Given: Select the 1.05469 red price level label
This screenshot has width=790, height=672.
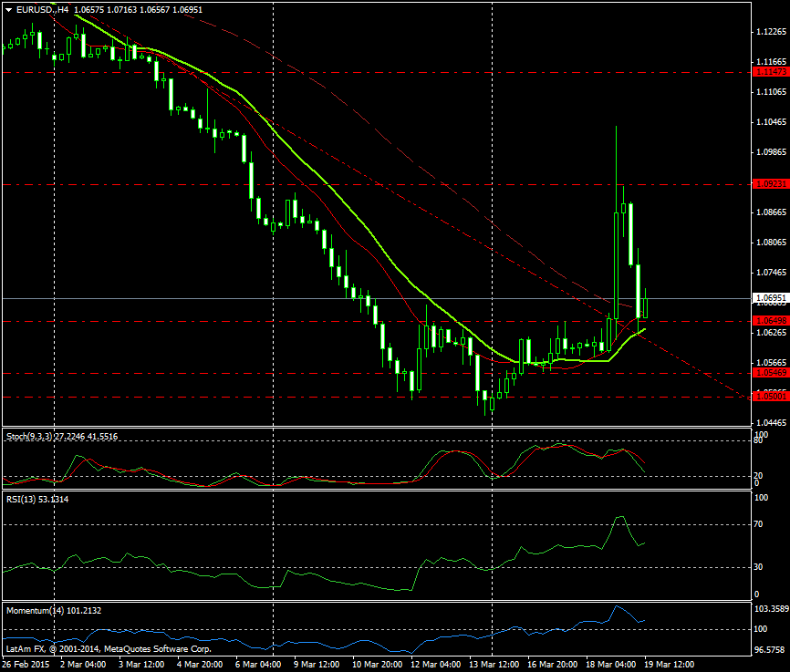Looking at the screenshot, I should pyautogui.click(x=769, y=373).
